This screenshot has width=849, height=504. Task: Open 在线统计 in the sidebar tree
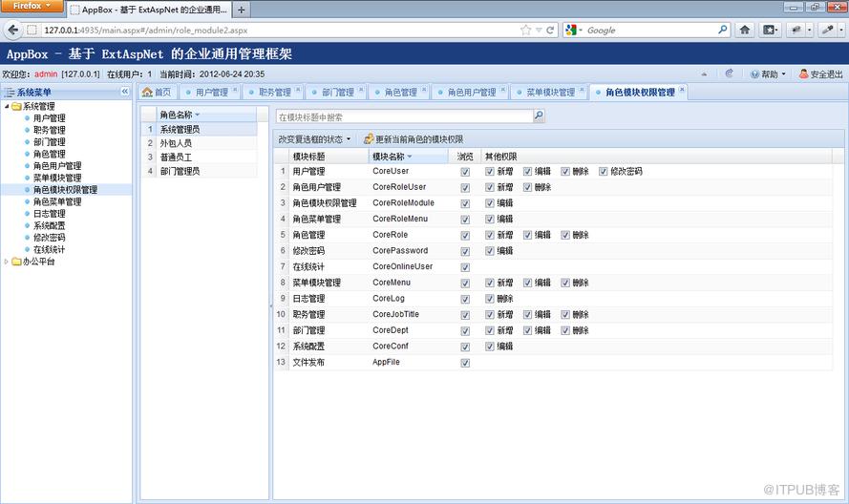pos(50,249)
